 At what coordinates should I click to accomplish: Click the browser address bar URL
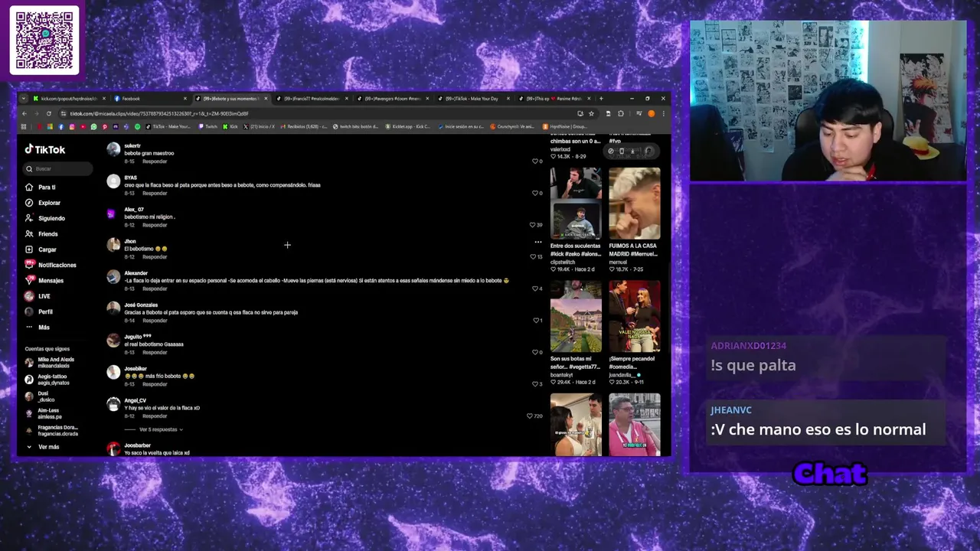click(159, 113)
